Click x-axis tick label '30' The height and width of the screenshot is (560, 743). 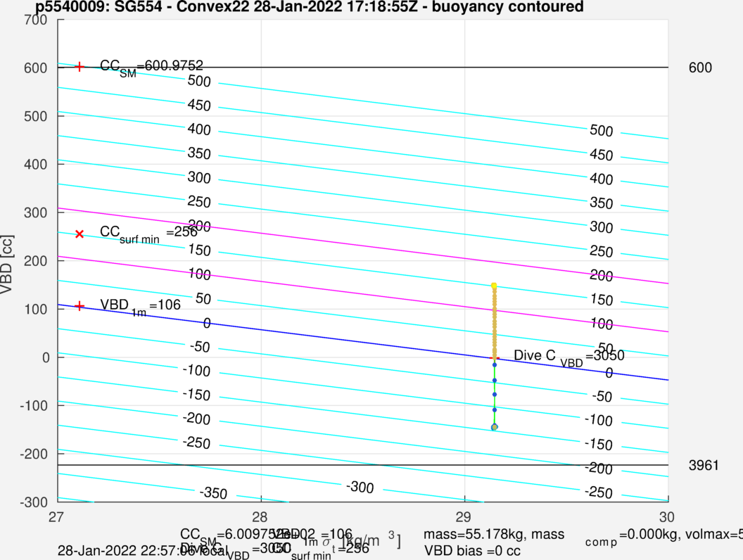coord(667,516)
